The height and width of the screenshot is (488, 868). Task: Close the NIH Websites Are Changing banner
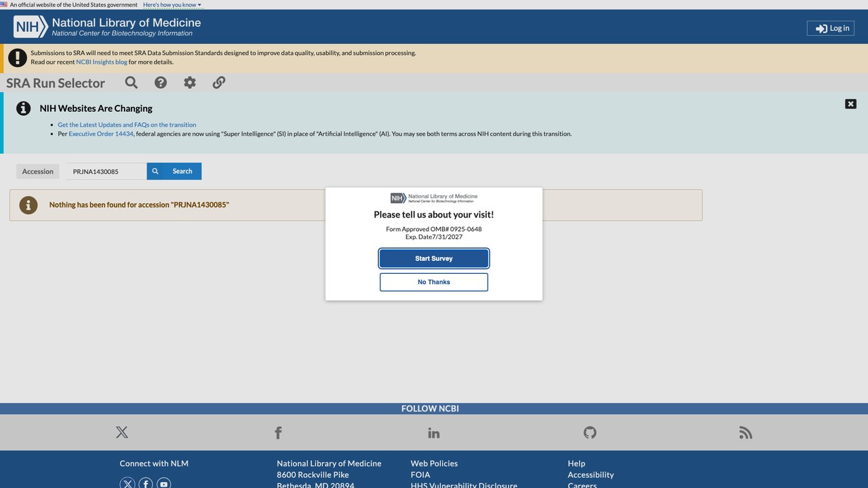pyautogui.click(x=850, y=104)
